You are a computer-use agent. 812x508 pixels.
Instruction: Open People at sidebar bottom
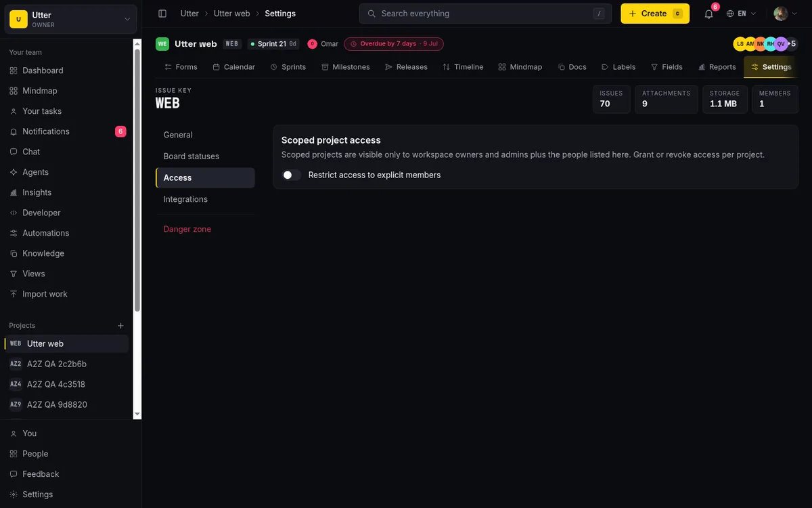tap(70, 454)
